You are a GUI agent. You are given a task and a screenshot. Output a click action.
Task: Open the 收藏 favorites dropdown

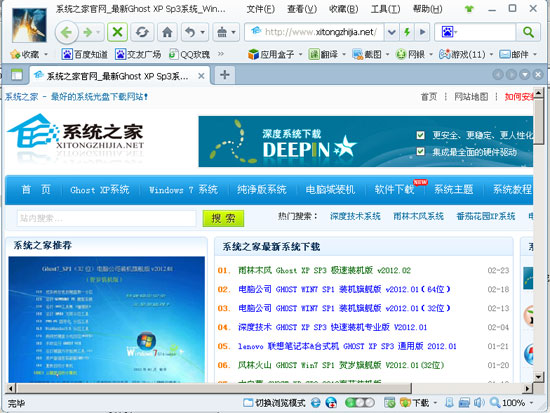(29, 54)
